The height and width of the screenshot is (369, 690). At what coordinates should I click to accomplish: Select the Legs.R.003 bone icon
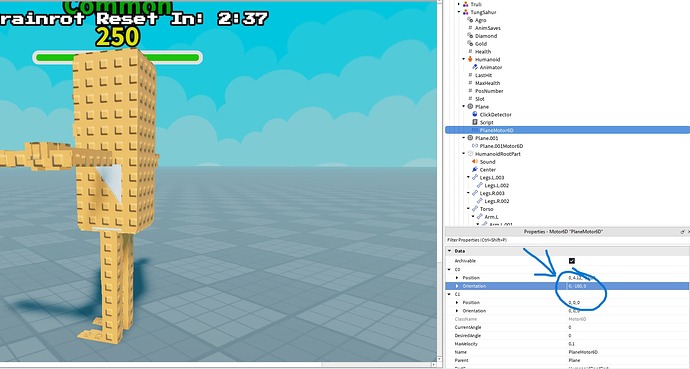(x=475, y=193)
